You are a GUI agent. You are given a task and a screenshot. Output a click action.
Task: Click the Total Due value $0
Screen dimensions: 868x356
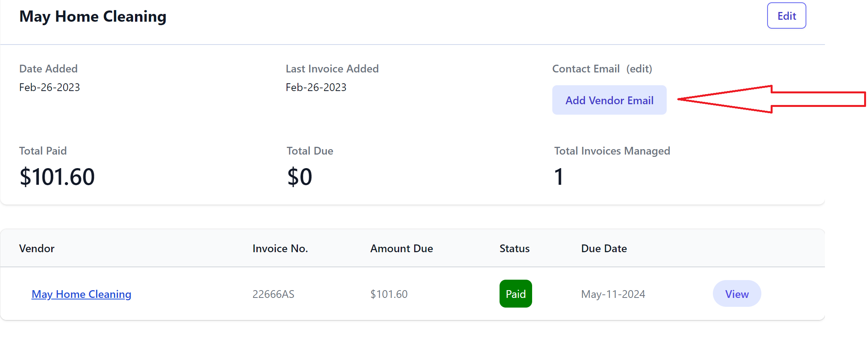point(299,177)
